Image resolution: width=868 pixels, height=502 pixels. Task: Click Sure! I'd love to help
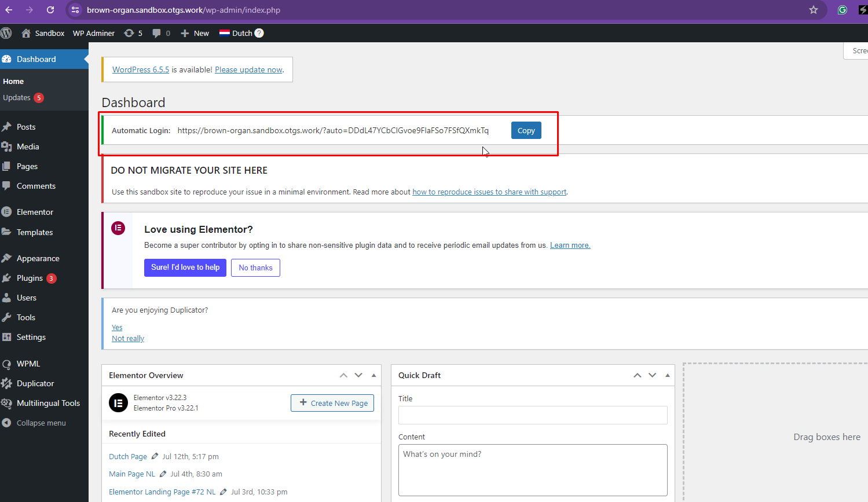tap(185, 268)
